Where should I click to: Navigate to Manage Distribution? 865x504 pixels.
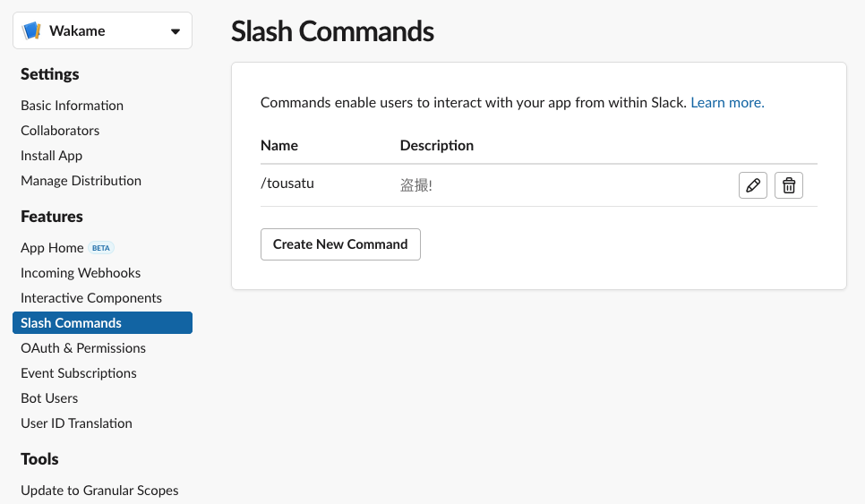[x=81, y=181]
